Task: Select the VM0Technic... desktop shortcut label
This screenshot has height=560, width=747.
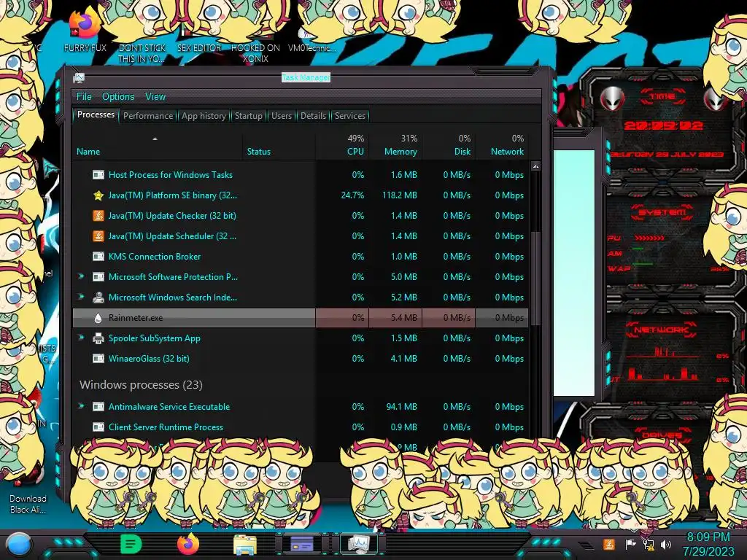Action: pyautogui.click(x=312, y=47)
